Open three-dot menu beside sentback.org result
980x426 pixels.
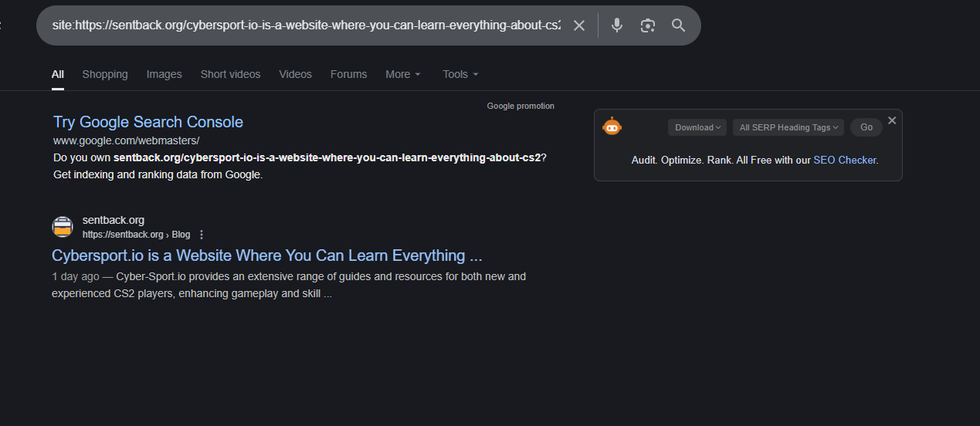[202, 235]
